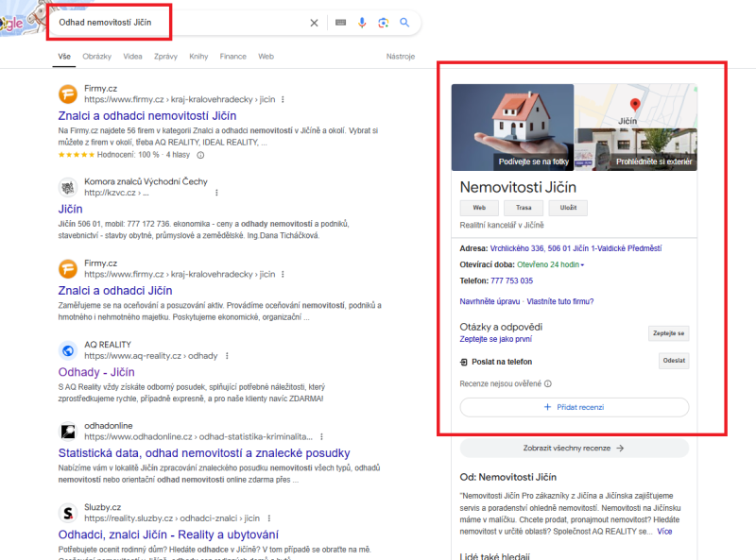This screenshot has width=756, height=560.
Task: Click the Navrhněte úpravu link
Action: pyautogui.click(x=490, y=301)
